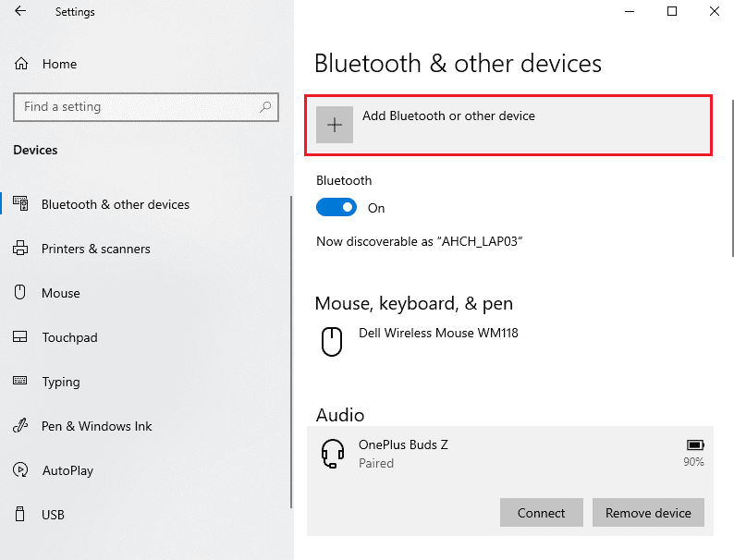Click the main page vertical scrollbar
Image resolution: width=734 pixels, height=560 pixels.
pyautogui.click(x=732, y=177)
